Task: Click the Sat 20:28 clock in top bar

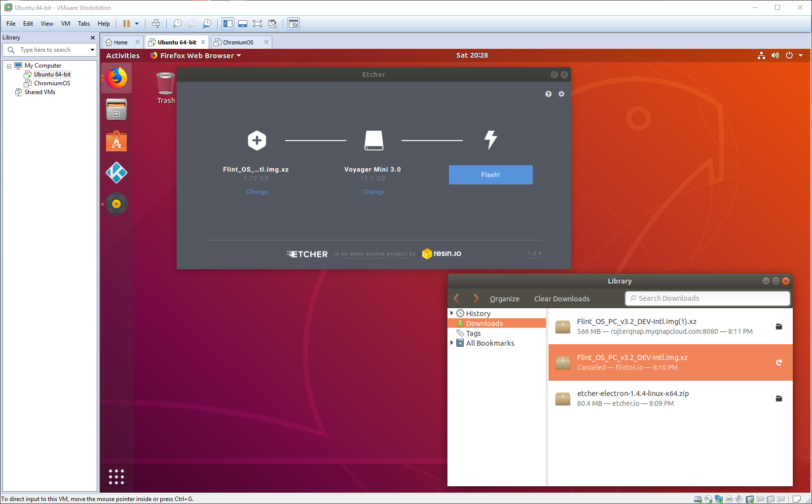Action: tap(472, 55)
